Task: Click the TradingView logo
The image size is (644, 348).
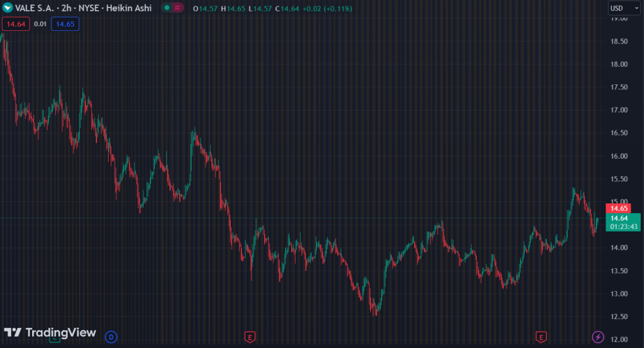Action: click(50, 332)
